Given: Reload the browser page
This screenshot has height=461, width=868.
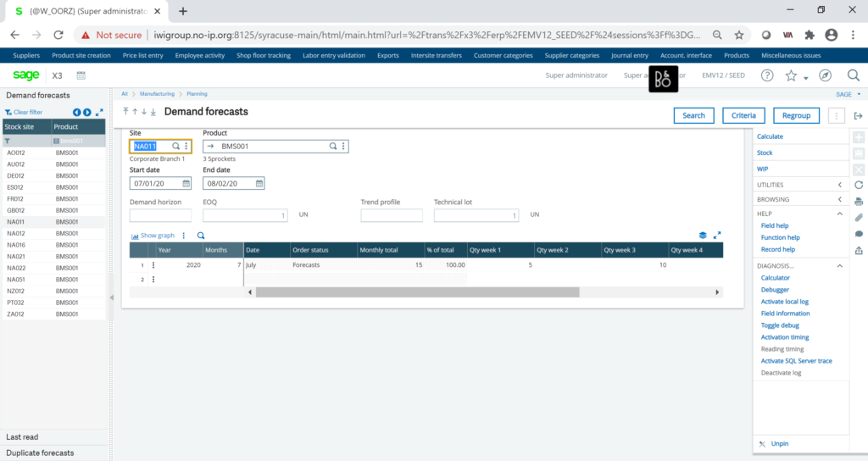Looking at the screenshot, I should [58, 35].
